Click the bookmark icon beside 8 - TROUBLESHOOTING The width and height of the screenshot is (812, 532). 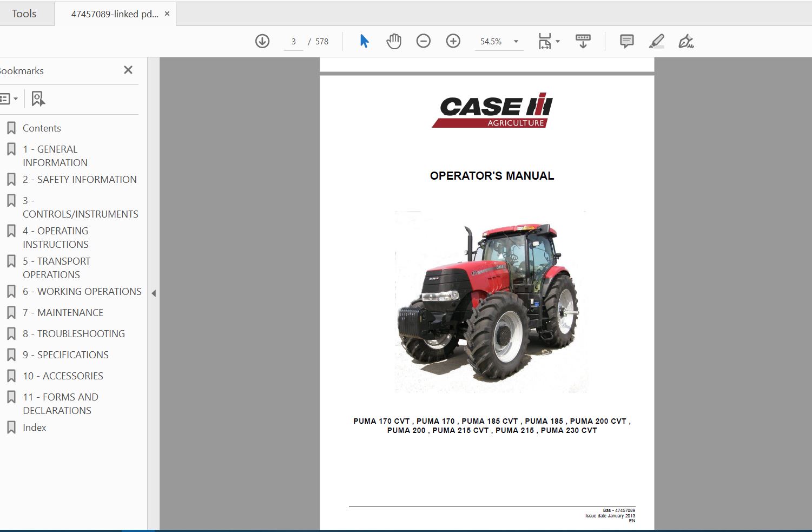(x=11, y=333)
